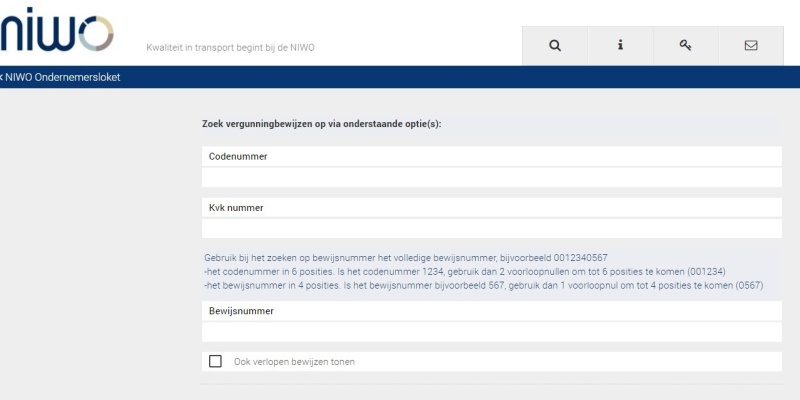This screenshot has height=400, width=800.
Task: Click into the Kvk nummer field
Action: point(491,228)
